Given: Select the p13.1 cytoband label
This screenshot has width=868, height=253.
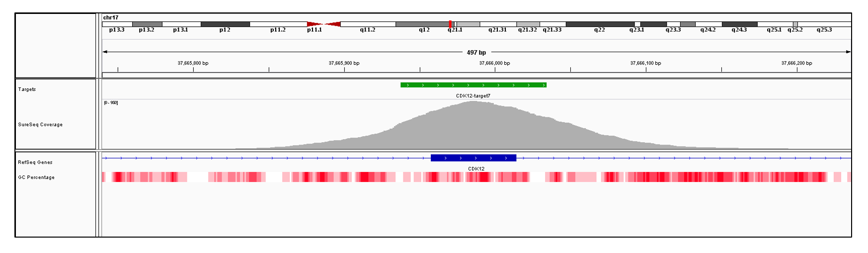Looking at the screenshot, I should pos(180,30).
